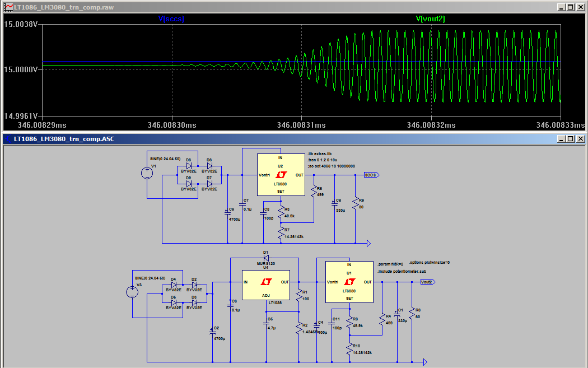The image size is (588, 368).
Task: Select the 330µ capacitor in the upper circuit
Action: (334, 204)
